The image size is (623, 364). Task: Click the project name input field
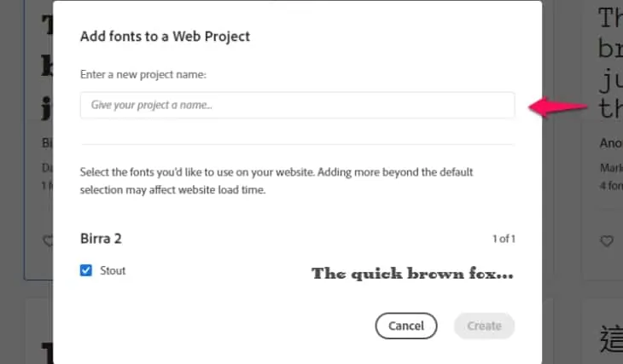[297, 105]
